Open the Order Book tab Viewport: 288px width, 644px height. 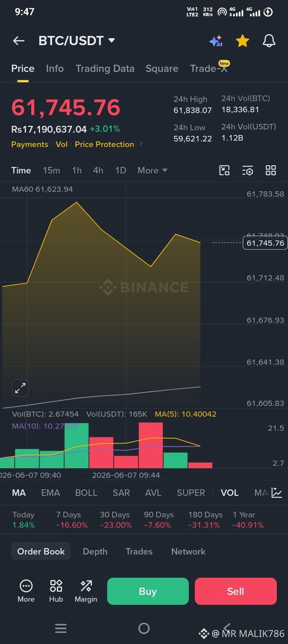(x=41, y=551)
